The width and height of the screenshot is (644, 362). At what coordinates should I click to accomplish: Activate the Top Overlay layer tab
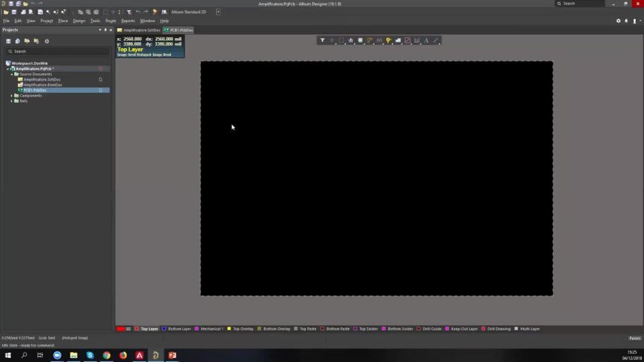click(x=241, y=328)
